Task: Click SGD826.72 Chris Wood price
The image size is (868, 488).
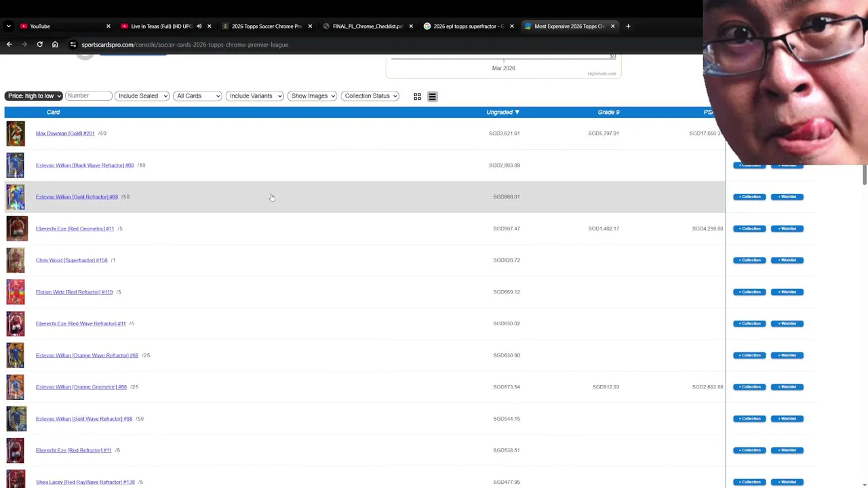Action: point(507,260)
